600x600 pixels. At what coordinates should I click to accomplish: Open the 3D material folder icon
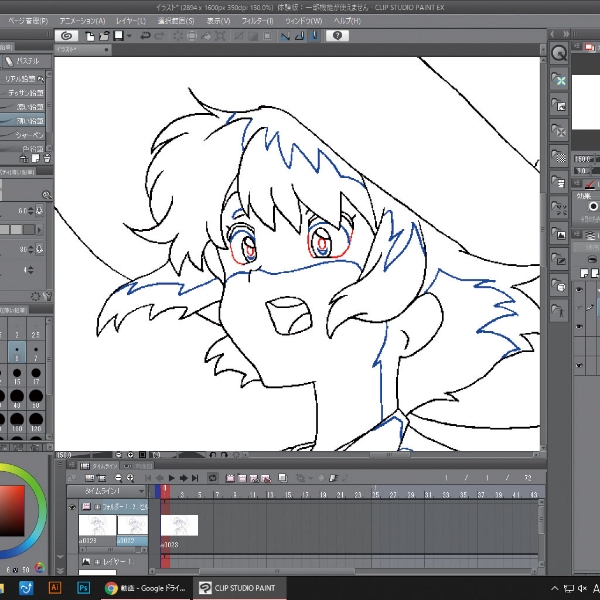tap(559, 285)
